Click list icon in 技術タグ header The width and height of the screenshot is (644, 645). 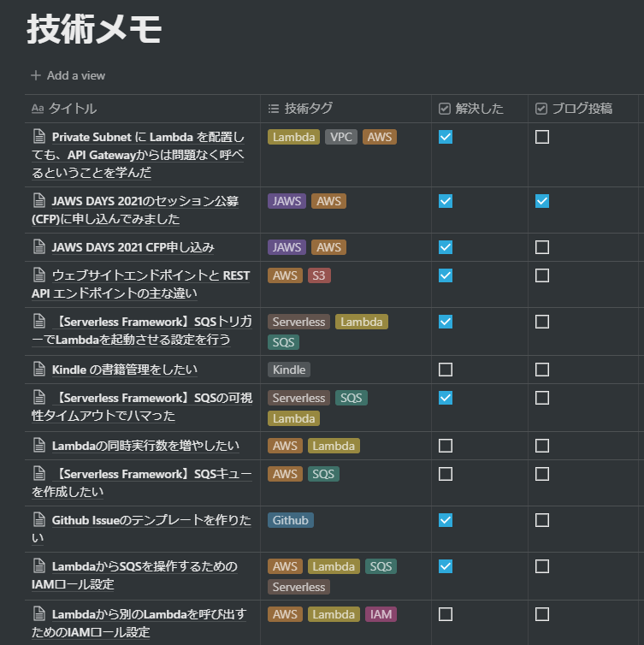(274, 109)
